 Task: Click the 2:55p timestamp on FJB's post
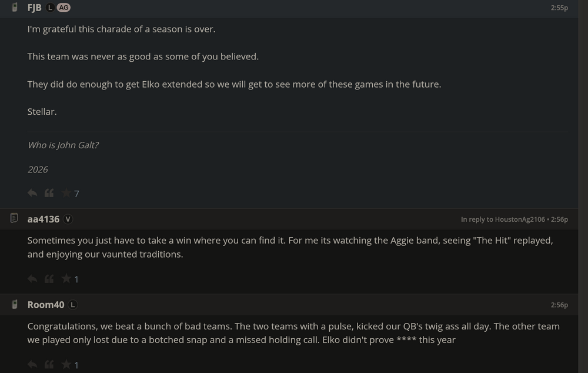tap(559, 8)
